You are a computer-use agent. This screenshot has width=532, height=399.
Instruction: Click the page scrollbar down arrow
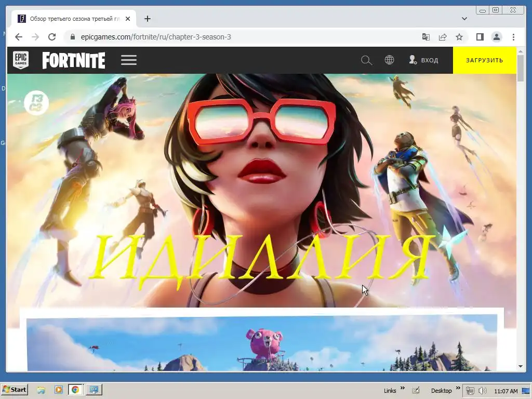521,366
